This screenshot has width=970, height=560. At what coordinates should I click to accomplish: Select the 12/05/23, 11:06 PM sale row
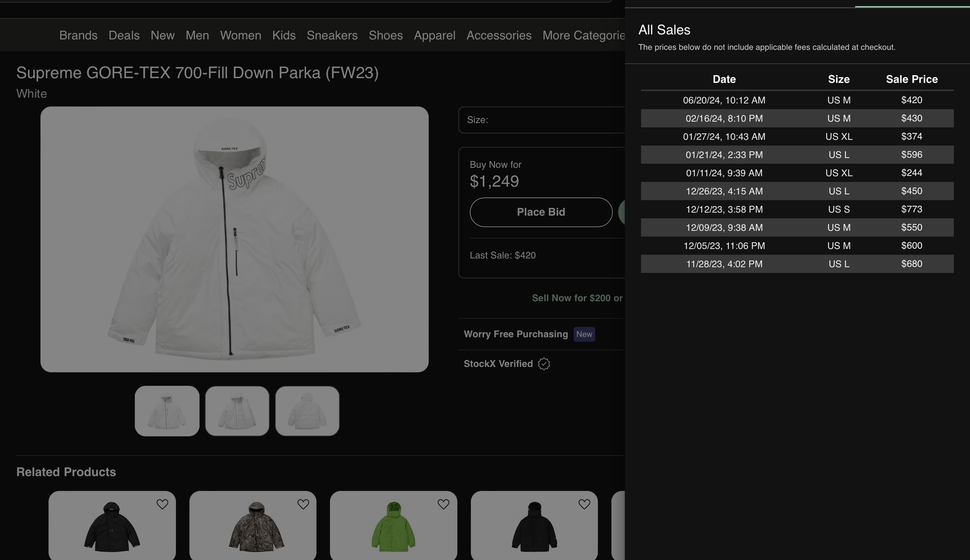click(x=797, y=245)
